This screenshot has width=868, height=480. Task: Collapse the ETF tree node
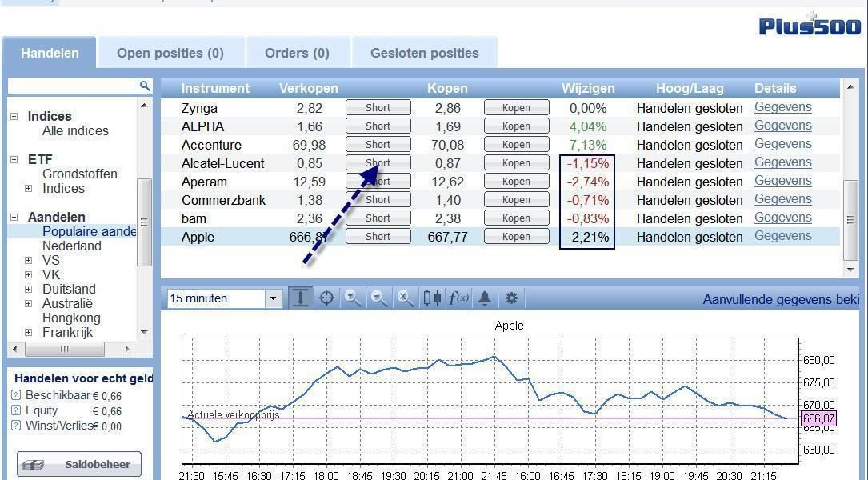tap(14, 159)
